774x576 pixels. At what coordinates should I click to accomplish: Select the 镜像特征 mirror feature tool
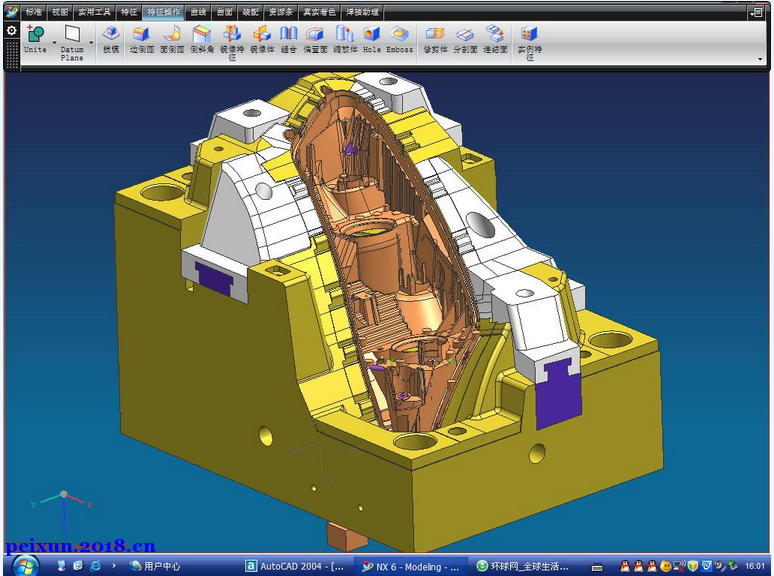pyautogui.click(x=232, y=43)
